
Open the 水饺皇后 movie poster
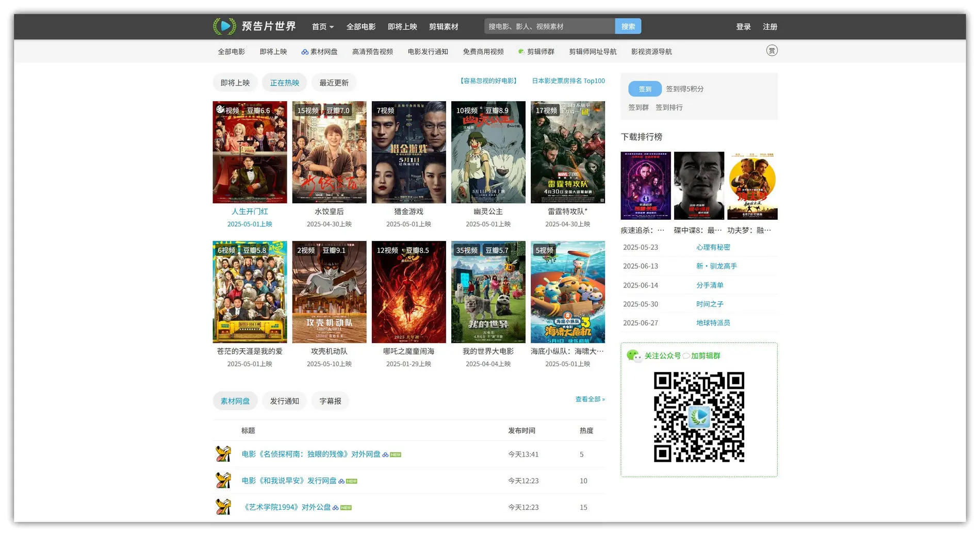click(329, 152)
